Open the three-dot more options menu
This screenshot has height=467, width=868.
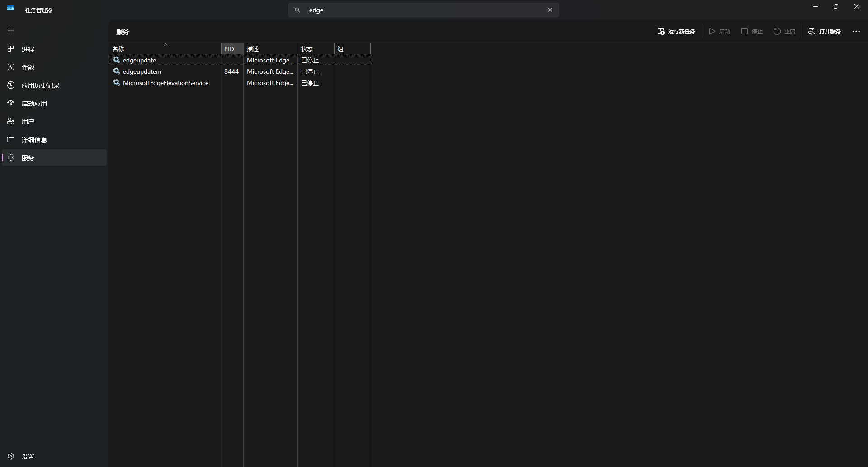pos(856,31)
